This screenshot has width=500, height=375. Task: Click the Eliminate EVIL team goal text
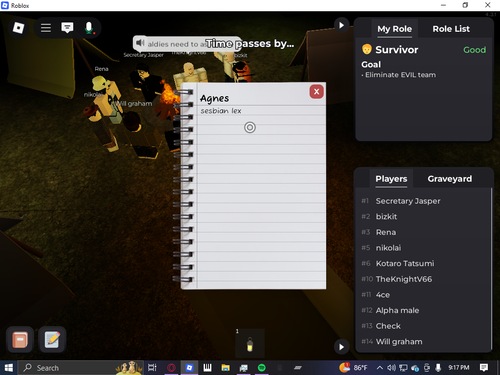click(400, 75)
